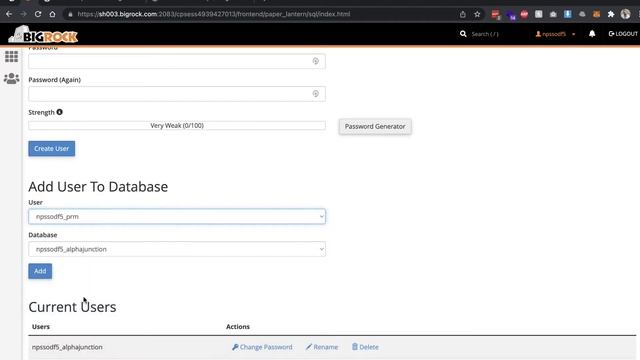
Task: Open the notifications bell
Action: click(x=592, y=34)
